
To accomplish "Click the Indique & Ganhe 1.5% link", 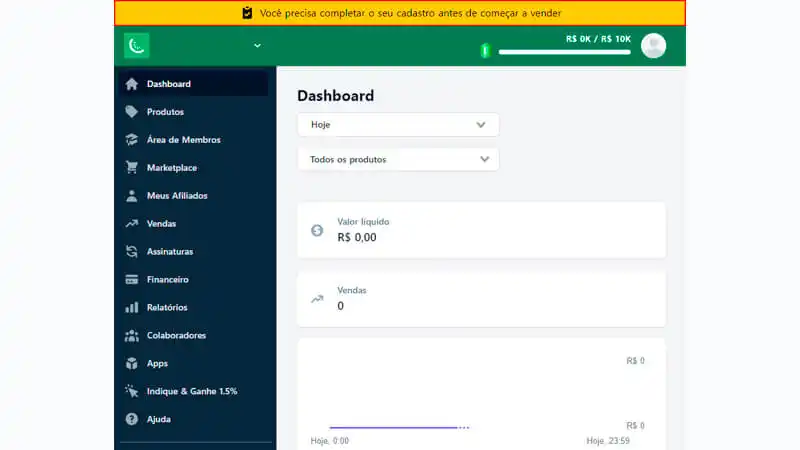I will tap(191, 391).
